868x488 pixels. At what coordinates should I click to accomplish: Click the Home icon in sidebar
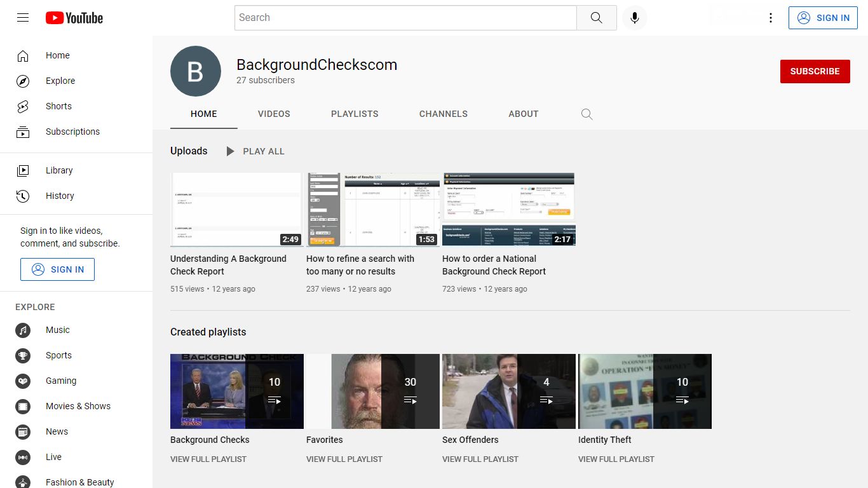[23, 56]
